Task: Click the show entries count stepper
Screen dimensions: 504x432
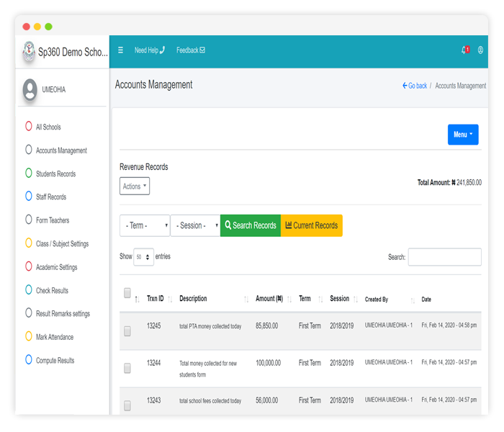Action: 143,257
